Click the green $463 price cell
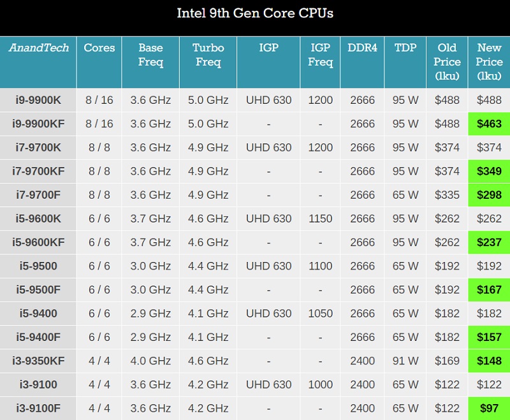Screen dimensions: 510x420 coord(489,124)
